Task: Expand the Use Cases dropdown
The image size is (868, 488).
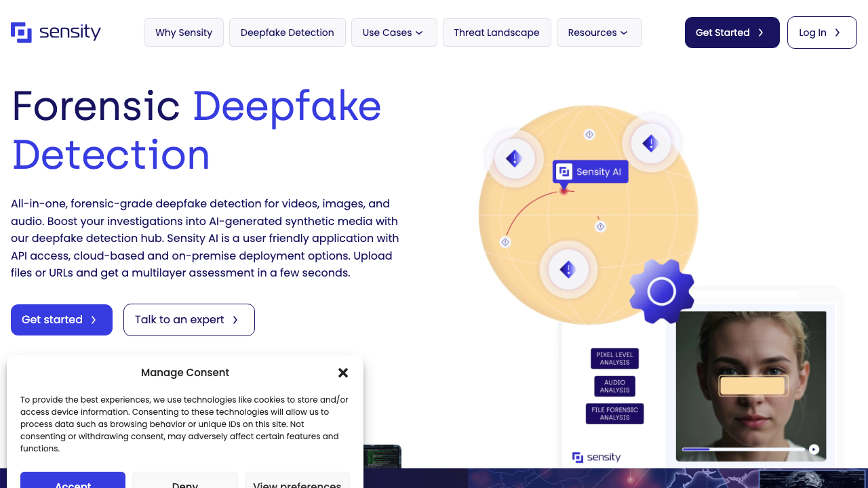Action: pos(394,33)
